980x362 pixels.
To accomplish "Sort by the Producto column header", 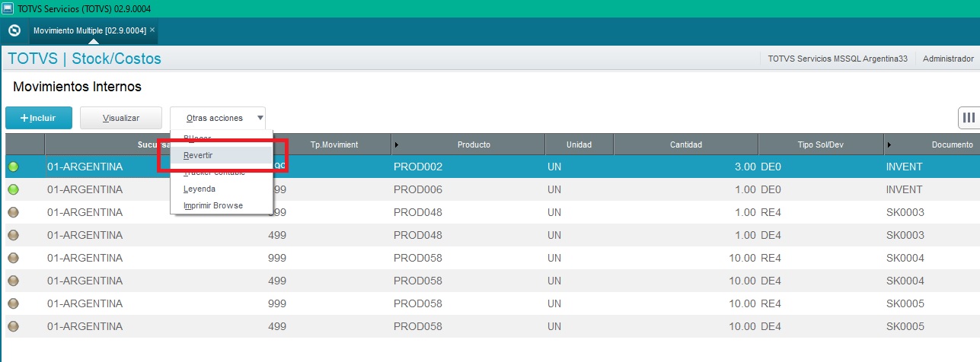I will [x=468, y=144].
